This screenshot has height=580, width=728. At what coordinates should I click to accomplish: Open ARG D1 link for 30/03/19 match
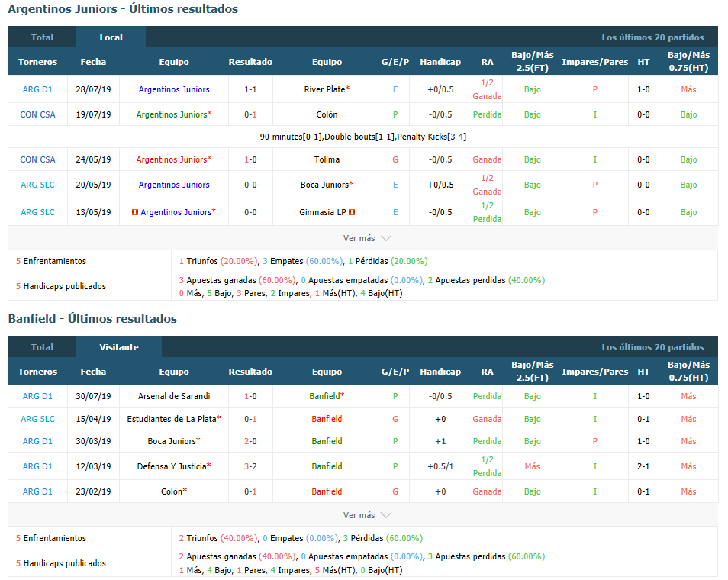click(37, 441)
